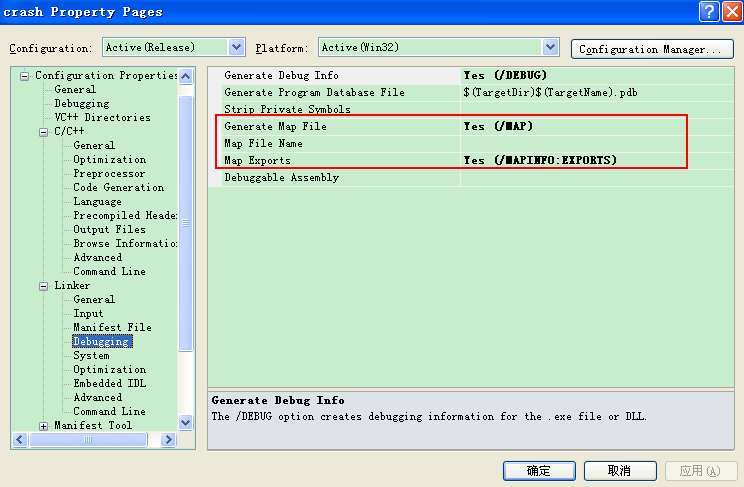Viewport: 744px width, 487px height.
Task: Select General under Configuration Properties
Action: click(x=75, y=89)
